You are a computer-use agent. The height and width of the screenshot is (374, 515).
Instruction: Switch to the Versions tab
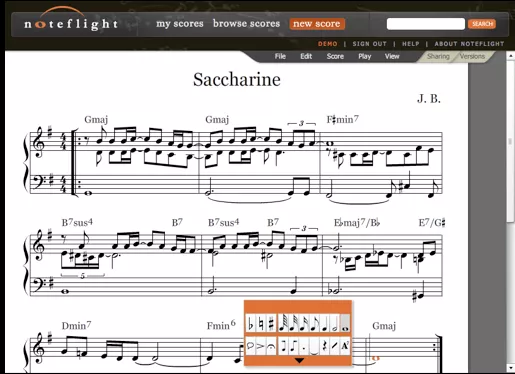tap(472, 56)
